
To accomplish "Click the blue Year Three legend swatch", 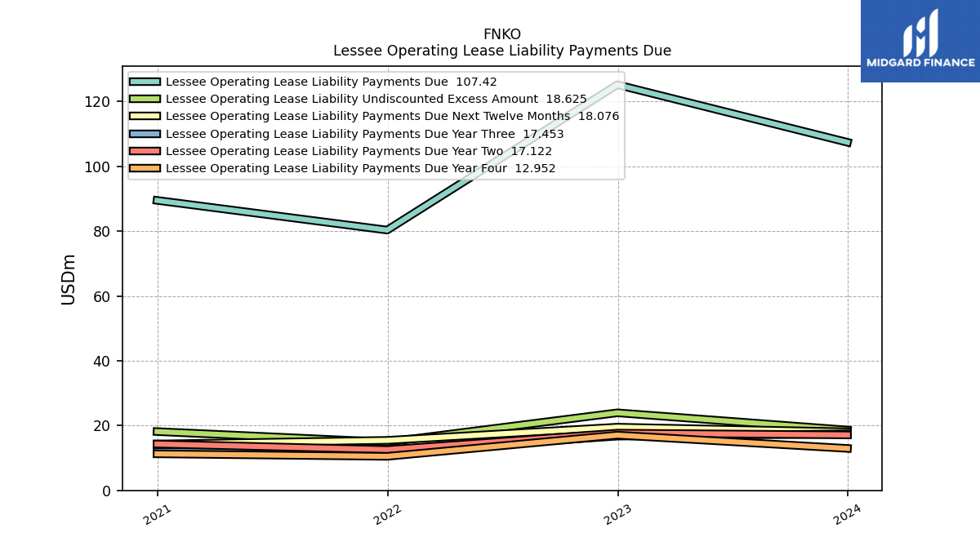I will click(x=145, y=134).
